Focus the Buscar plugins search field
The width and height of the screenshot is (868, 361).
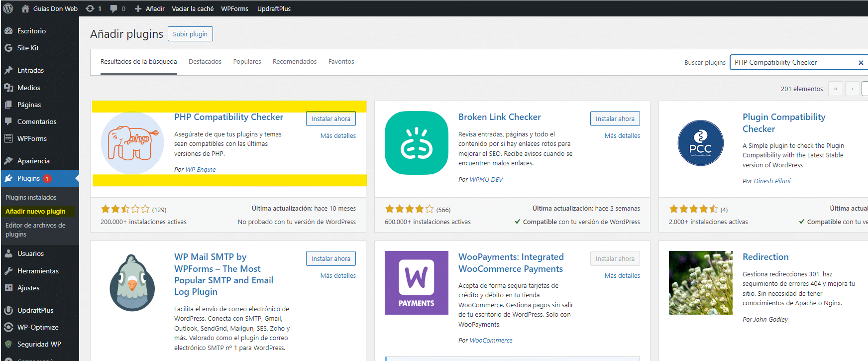(791, 62)
